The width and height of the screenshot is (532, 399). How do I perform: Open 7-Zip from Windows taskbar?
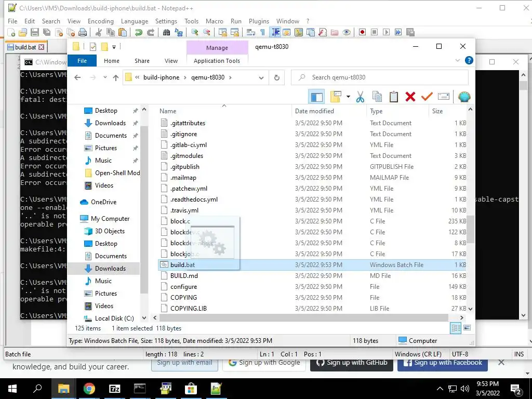coord(114,389)
